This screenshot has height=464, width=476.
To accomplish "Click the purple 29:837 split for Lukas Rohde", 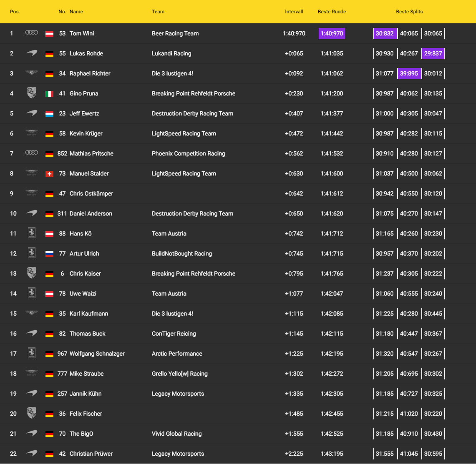I will [433, 53].
